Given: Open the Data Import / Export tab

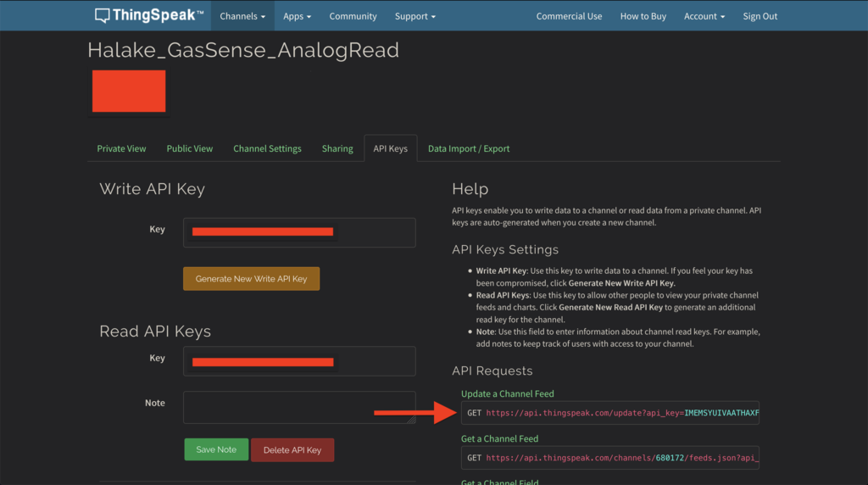Looking at the screenshot, I should [x=468, y=148].
